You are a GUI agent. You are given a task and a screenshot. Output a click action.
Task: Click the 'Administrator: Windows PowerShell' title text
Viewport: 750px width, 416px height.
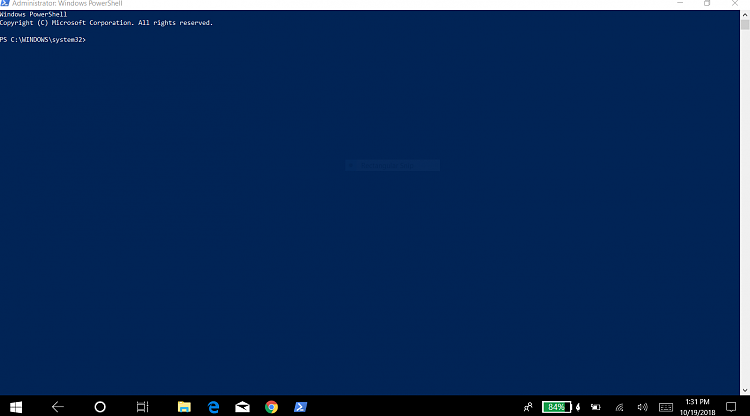67,3
